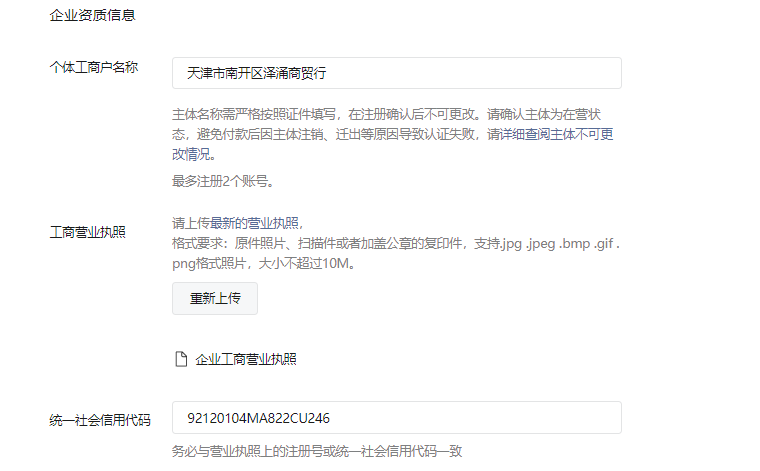Click the 务必与营业执照上的注册号 hint text
Viewport: 760px width, 471px height.
click(317, 452)
